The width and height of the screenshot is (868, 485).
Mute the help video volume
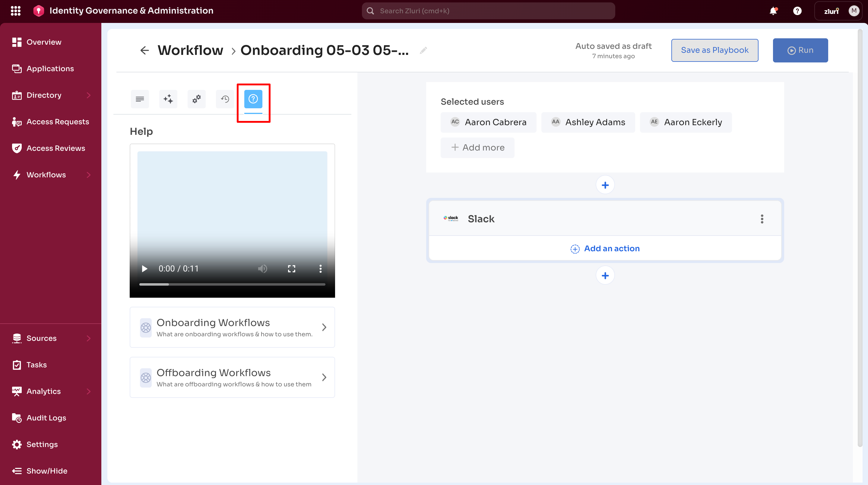262,269
